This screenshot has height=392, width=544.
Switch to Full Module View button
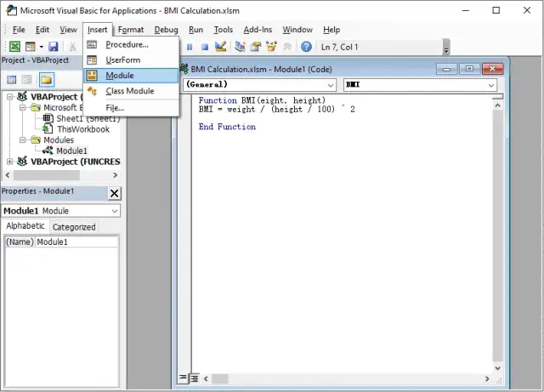[194, 378]
